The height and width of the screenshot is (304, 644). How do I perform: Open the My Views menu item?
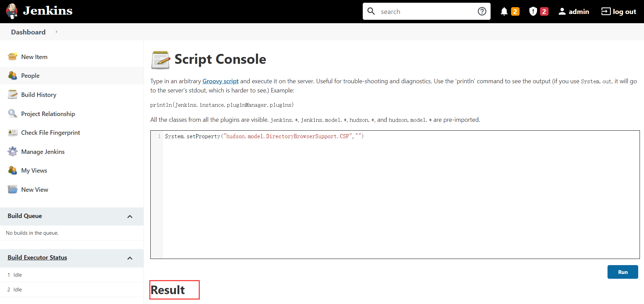(x=34, y=171)
